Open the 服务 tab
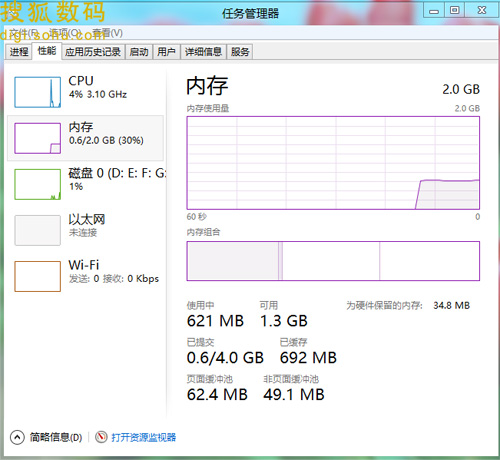Screen dimensions: 500x460 click(x=240, y=52)
